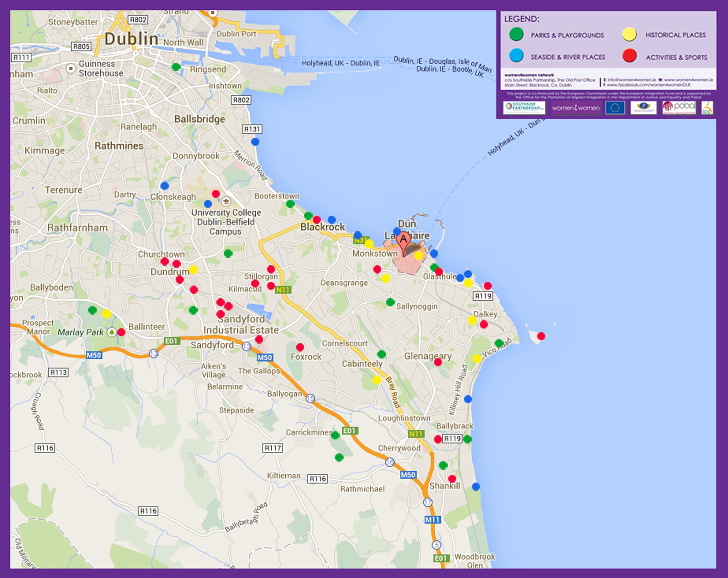Click the 'Monkstown' label

tap(375, 253)
